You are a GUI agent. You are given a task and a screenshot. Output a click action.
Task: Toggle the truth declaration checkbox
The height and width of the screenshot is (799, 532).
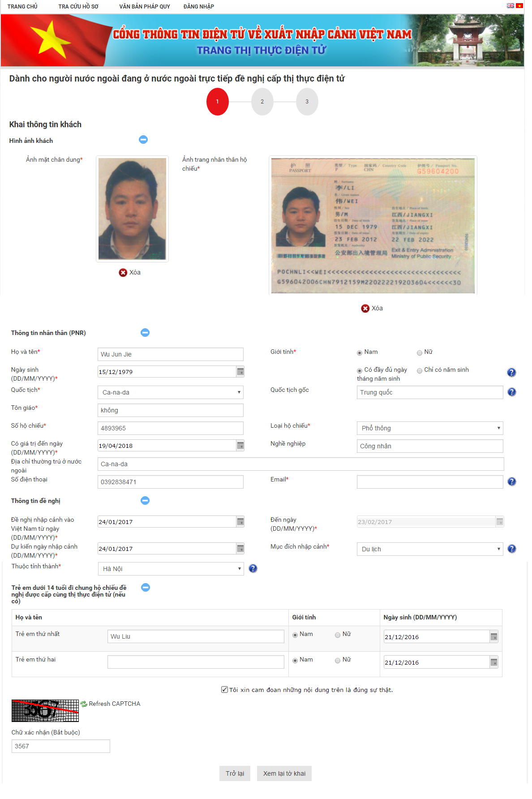click(x=224, y=690)
